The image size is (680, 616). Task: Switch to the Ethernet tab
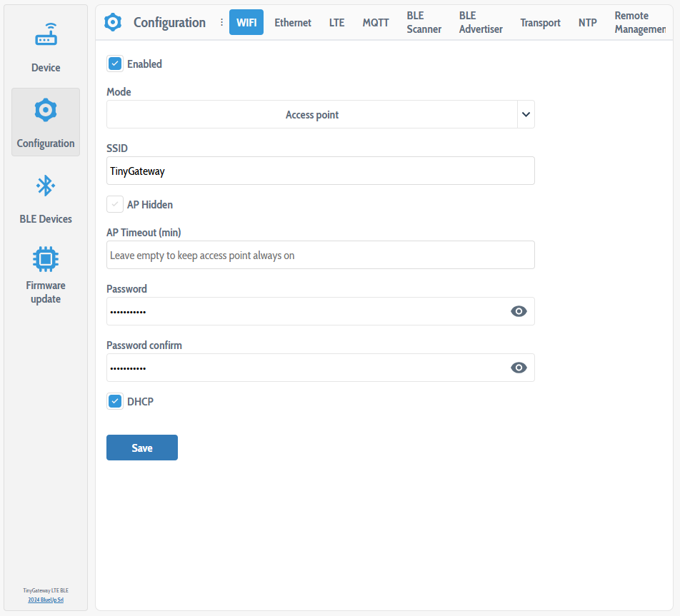coord(292,22)
